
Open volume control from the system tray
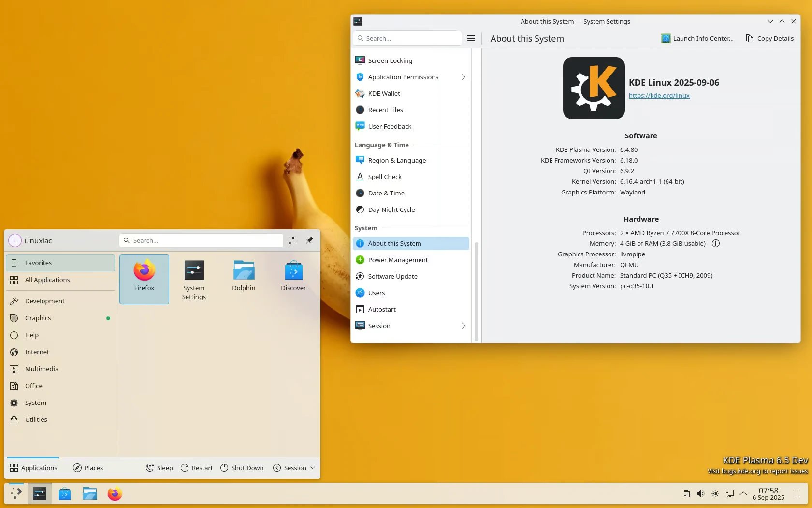click(x=700, y=493)
